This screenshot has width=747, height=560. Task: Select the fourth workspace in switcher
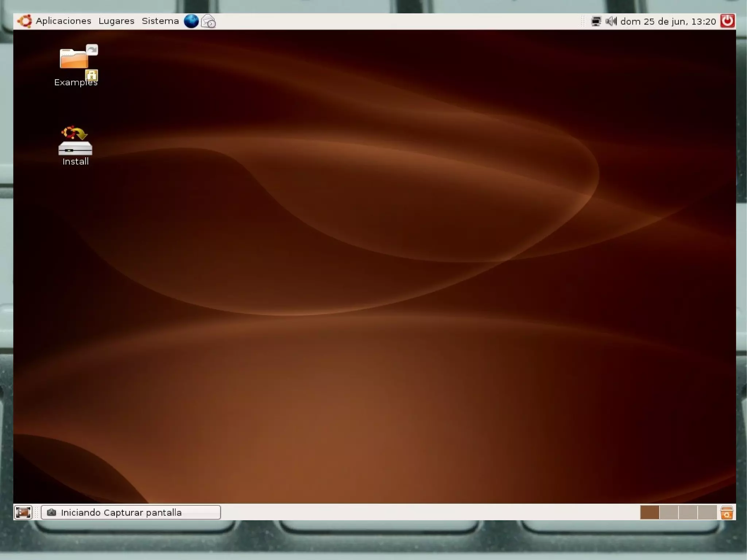707,512
